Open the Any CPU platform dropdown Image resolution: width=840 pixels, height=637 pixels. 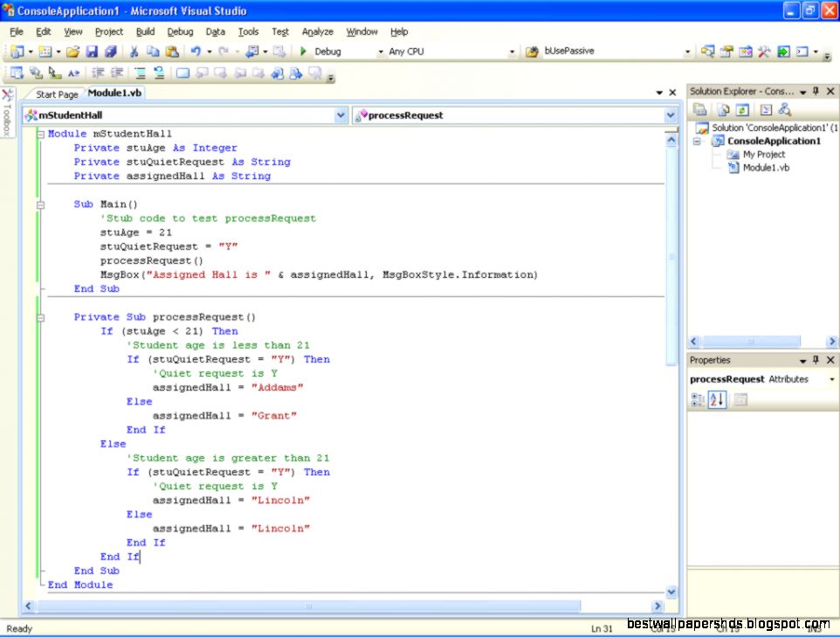point(512,52)
